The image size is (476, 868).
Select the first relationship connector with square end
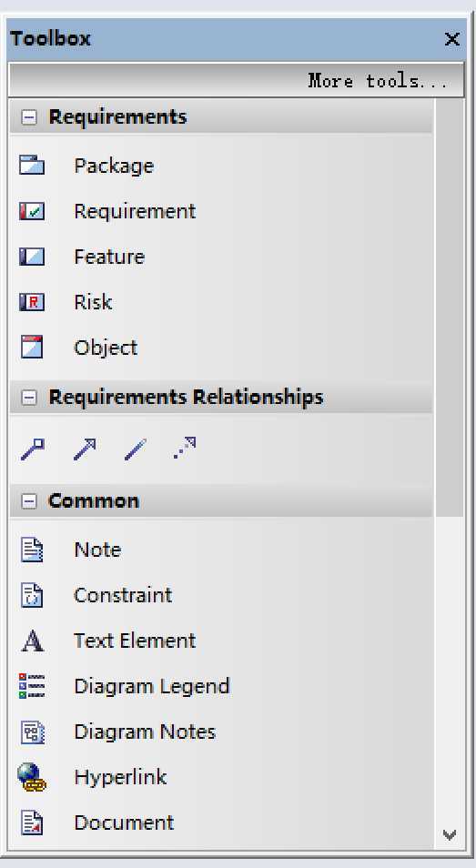pos(33,449)
